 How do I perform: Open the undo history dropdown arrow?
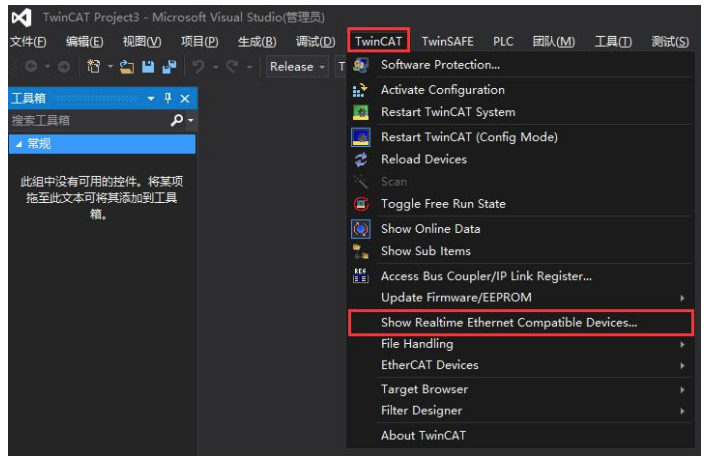[x=216, y=67]
